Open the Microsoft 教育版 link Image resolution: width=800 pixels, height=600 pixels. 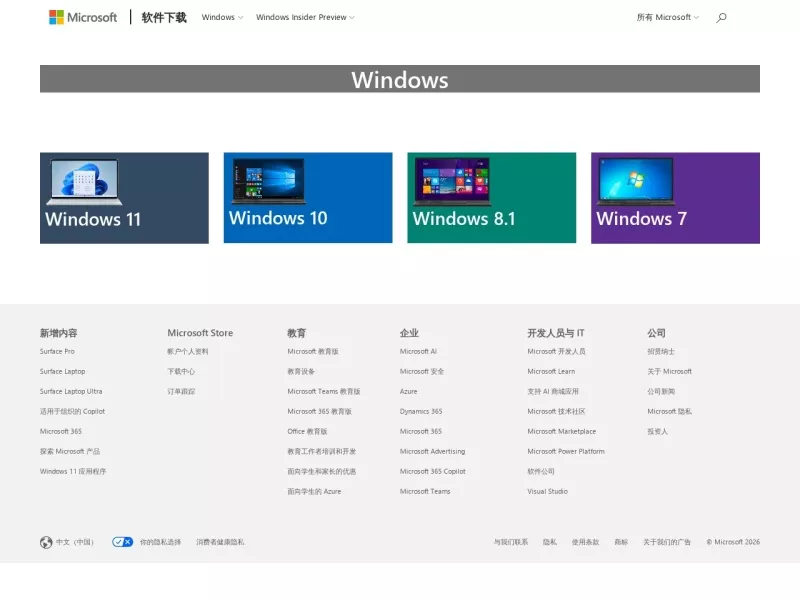click(x=313, y=352)
